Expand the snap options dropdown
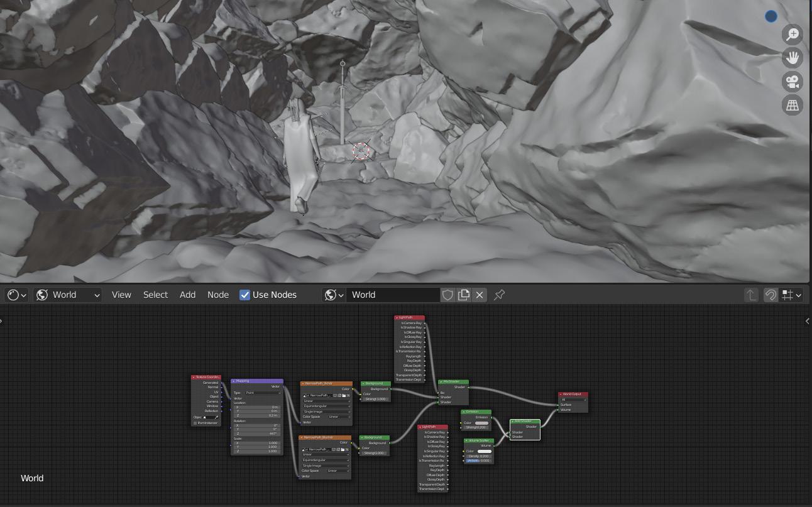812x507 pixels. tap(791, 295)
